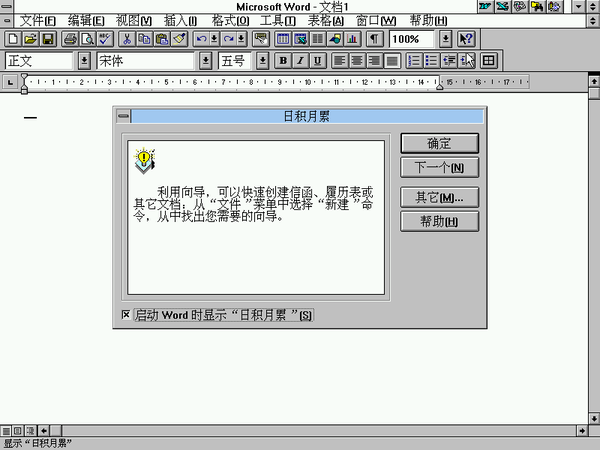600x450 pixels.
Task: Switch to Normal view button at bottom left
Action: (6, 431)
